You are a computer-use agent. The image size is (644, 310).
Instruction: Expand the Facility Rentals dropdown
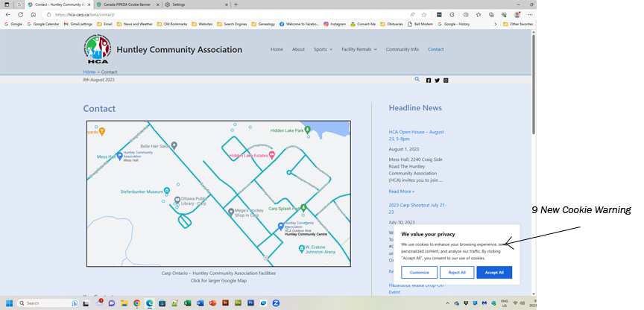click(x=359, y=49)
